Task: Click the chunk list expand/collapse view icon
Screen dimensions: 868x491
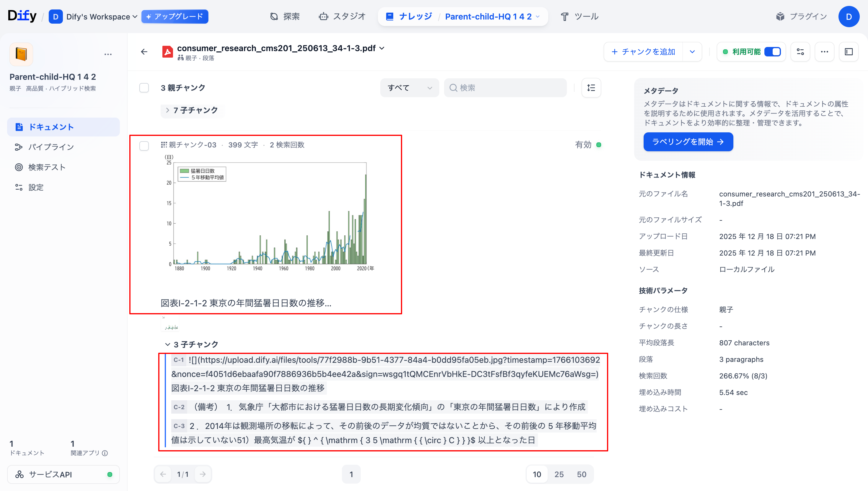Action: [591, 88]
